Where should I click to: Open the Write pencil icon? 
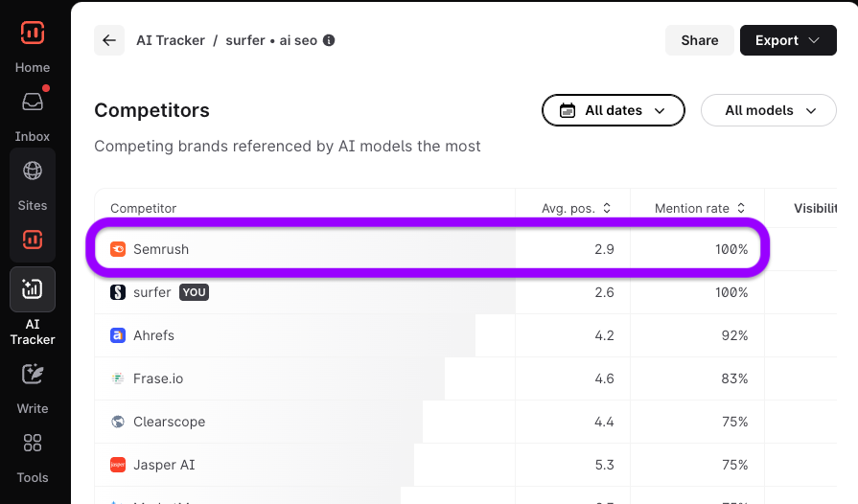pyautogui.click(x=33, y=374)
